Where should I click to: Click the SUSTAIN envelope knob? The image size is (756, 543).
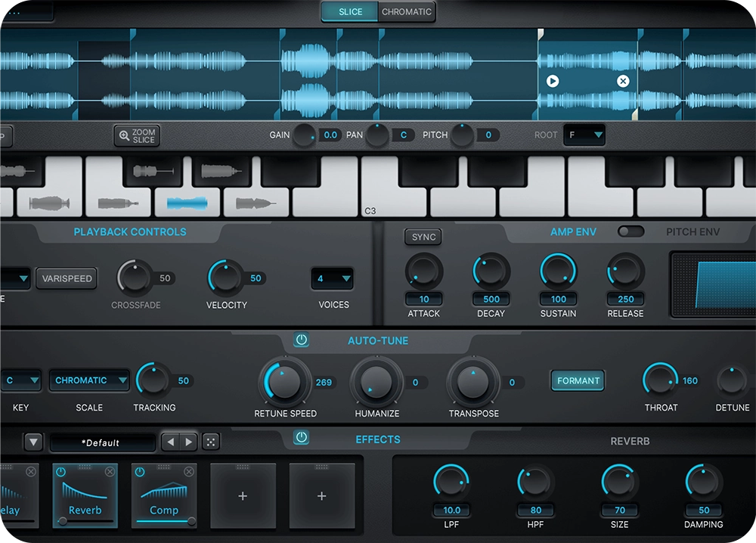pos(558,271)
